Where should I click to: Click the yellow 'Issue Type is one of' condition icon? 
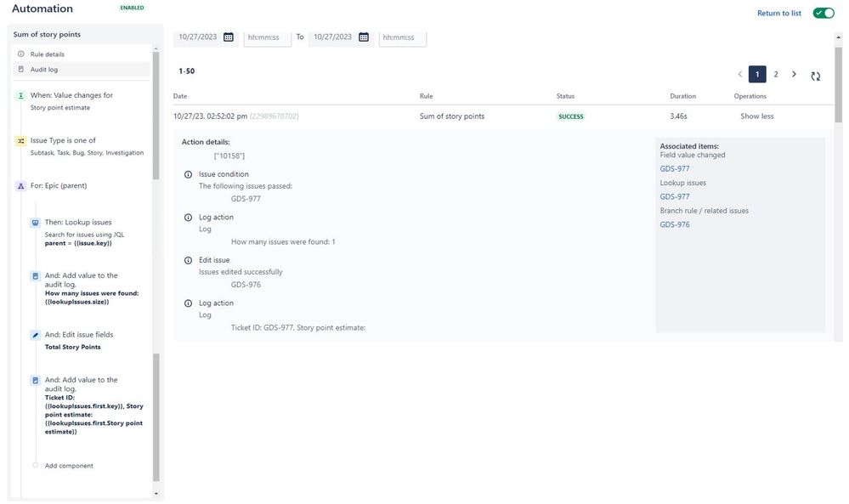click(20, 139)
